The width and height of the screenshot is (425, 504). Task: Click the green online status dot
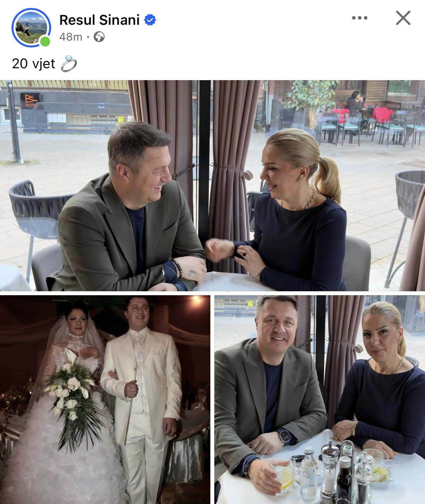(x=45, y=42)
